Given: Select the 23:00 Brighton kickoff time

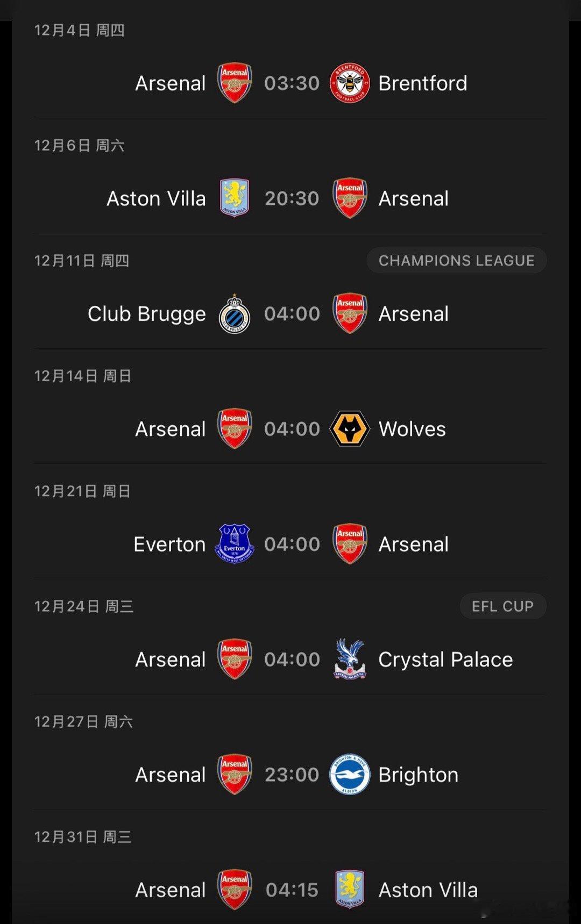Looking at the screenshot, I should pyautogui.click(x=292, y=775).
